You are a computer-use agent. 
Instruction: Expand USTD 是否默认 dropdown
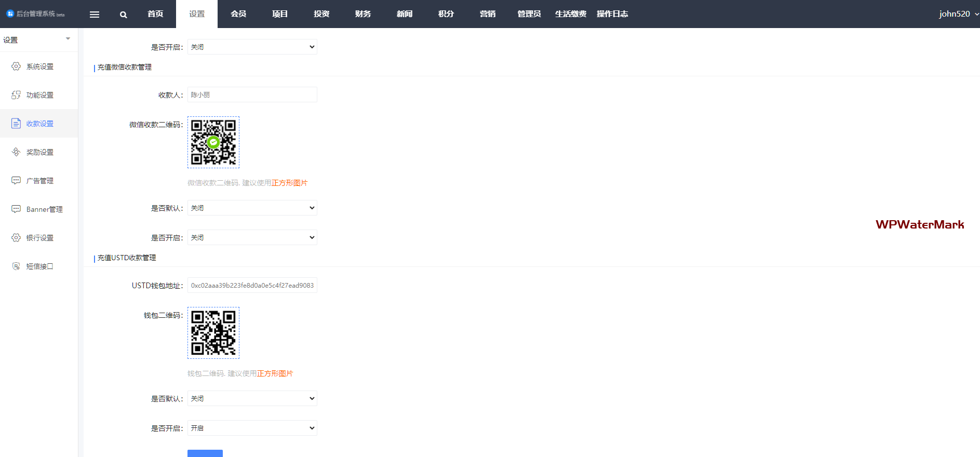(252, 398)
